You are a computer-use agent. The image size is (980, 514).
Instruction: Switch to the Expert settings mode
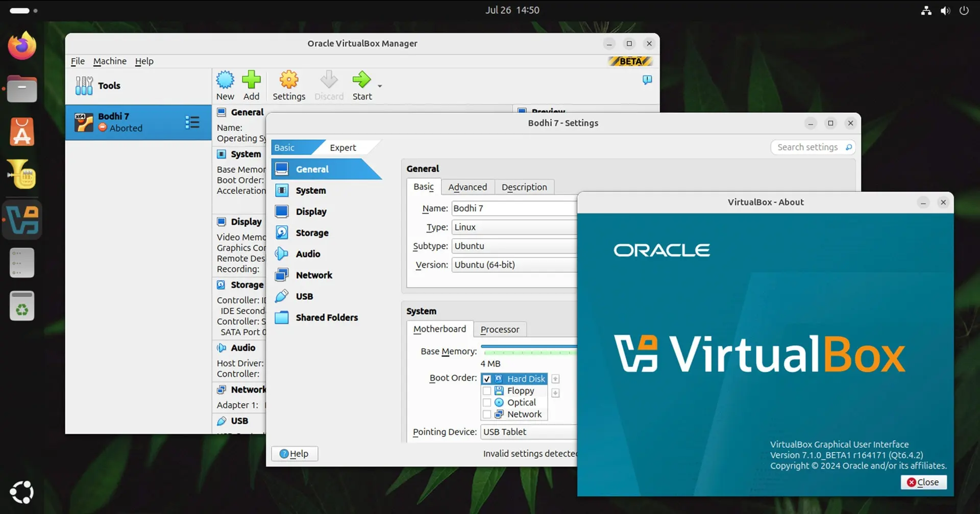342,147
